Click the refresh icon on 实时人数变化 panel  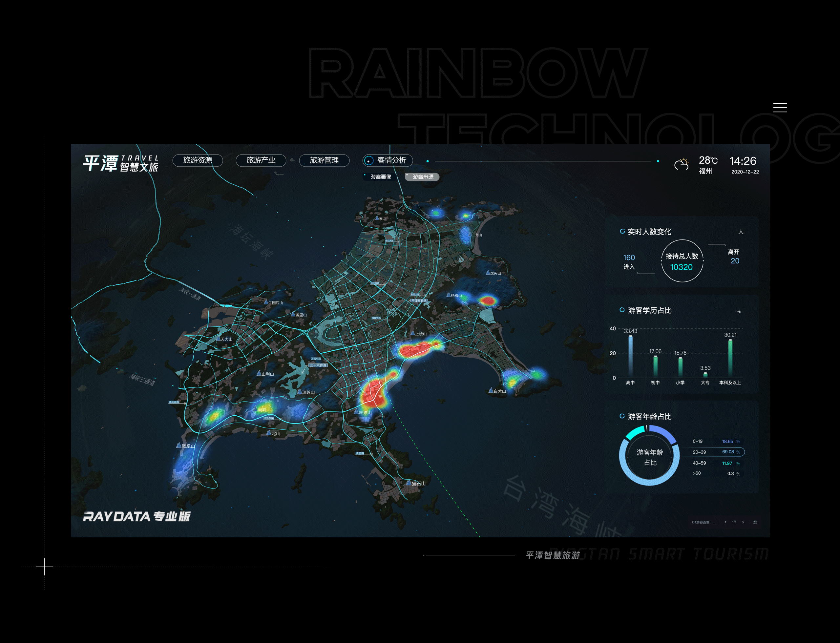point(622,231)
